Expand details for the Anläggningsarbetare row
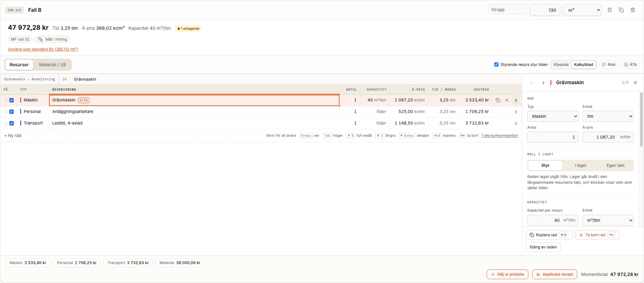The width and height of the screenshot is (644, 283). [x=516, y=112]
